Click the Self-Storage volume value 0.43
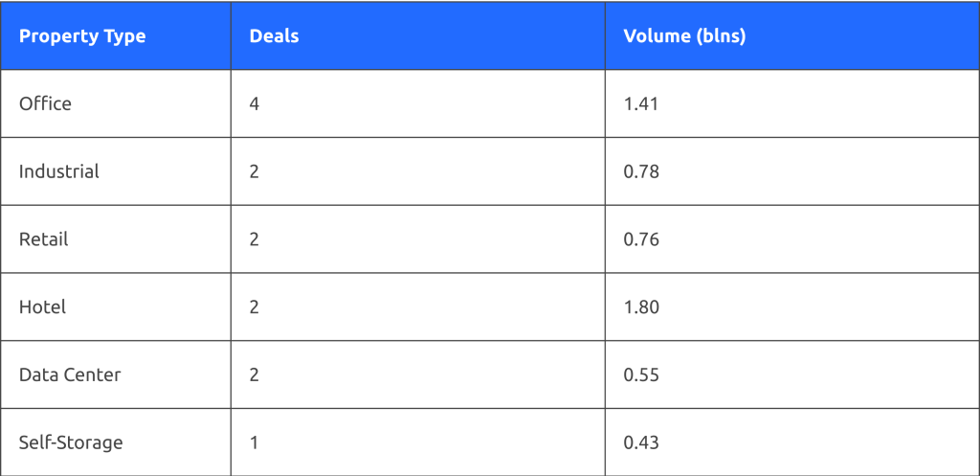 (641, 442)
